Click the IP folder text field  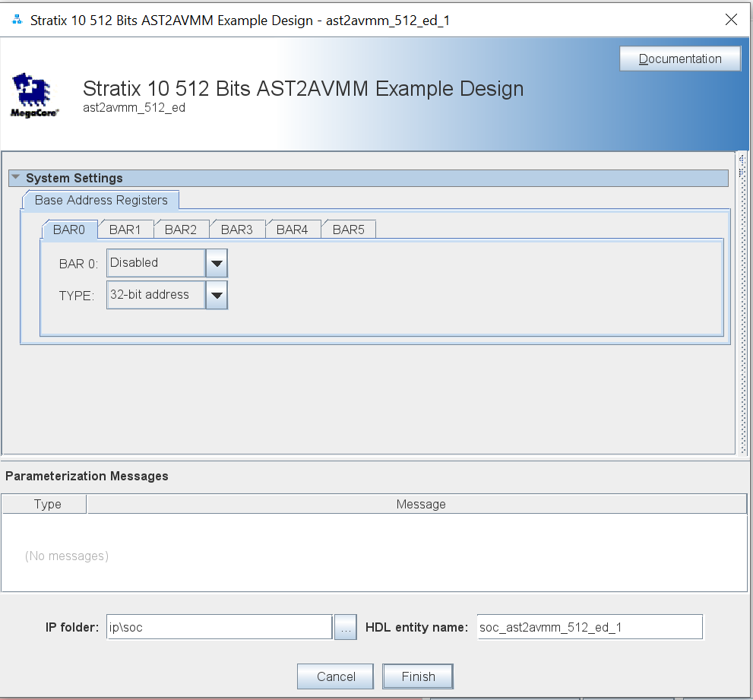click(x=219, y=628)
